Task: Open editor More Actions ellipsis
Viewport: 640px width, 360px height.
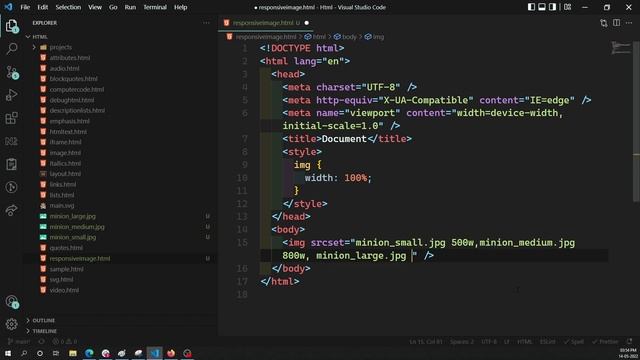Action: point(629,23)
